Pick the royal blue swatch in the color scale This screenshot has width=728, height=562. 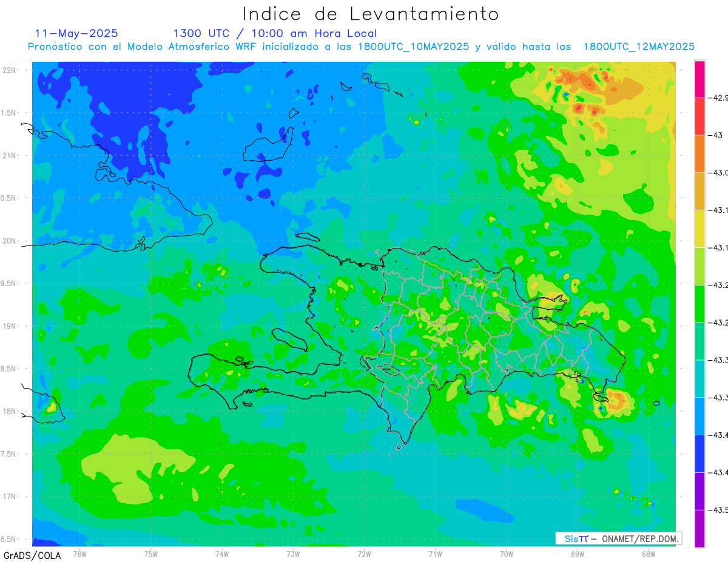[699, 453]
